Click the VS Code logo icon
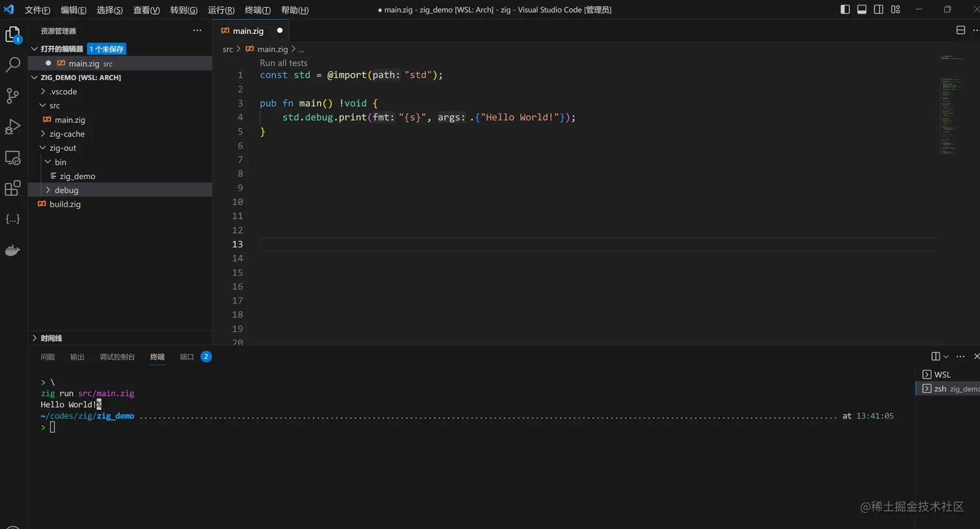This screenshot has width=980, height=529. (x=9, y=9)
